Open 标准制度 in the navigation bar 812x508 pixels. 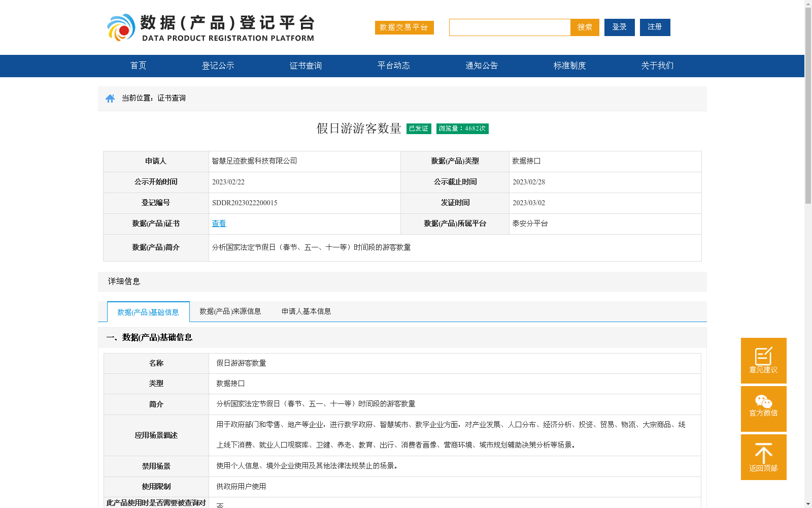tap(569, 66)
